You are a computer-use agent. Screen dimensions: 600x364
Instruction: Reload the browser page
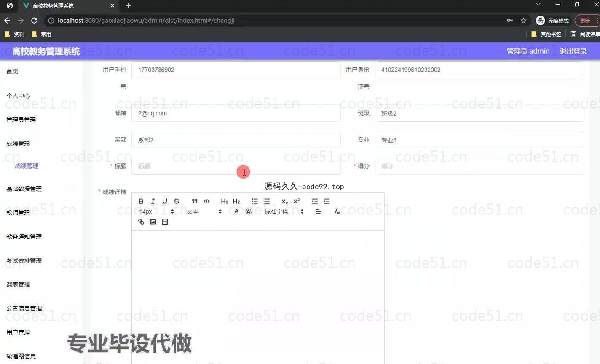34,20
